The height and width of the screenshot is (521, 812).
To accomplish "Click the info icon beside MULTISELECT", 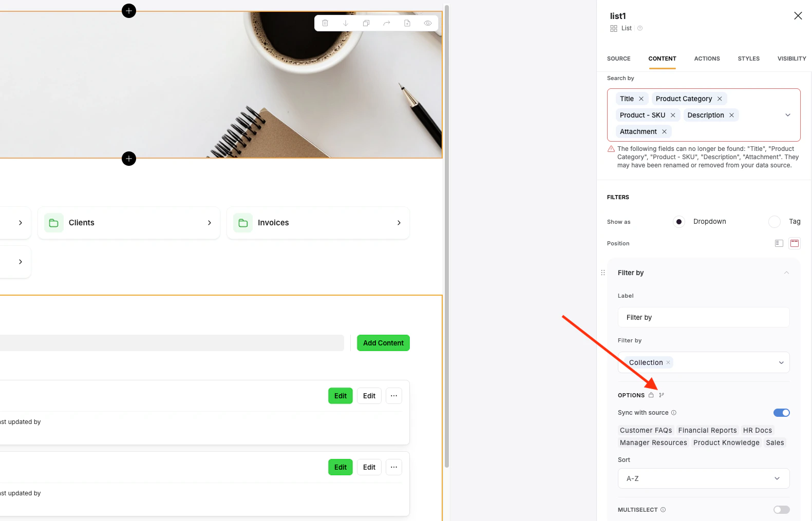I will pos(663,510).
